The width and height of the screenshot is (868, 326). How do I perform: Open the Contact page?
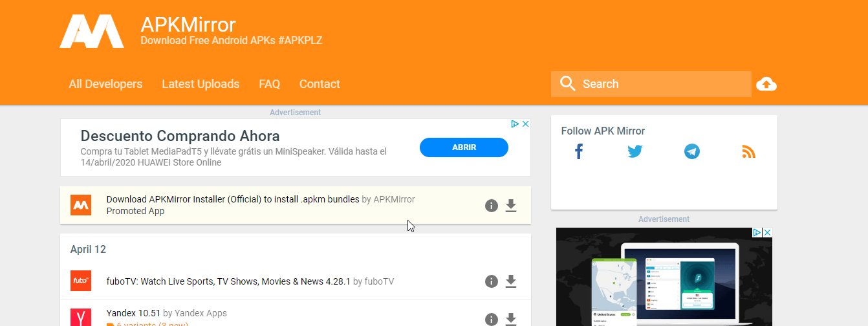(x=320, y=84)
